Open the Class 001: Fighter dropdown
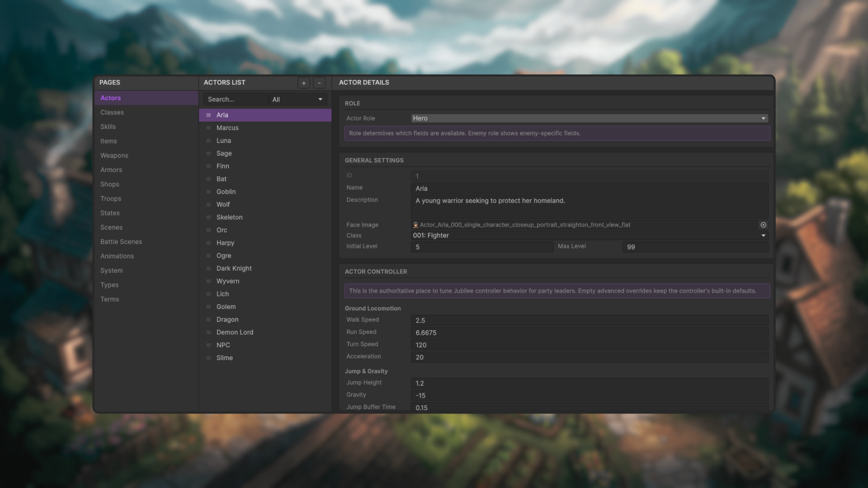868x488 pixels. (590, 235)
